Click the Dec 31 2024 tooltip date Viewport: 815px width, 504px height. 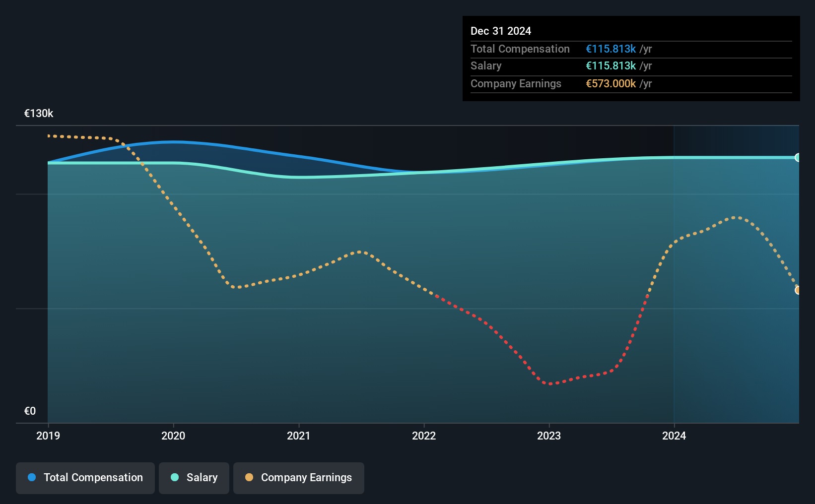click(501, 31)
